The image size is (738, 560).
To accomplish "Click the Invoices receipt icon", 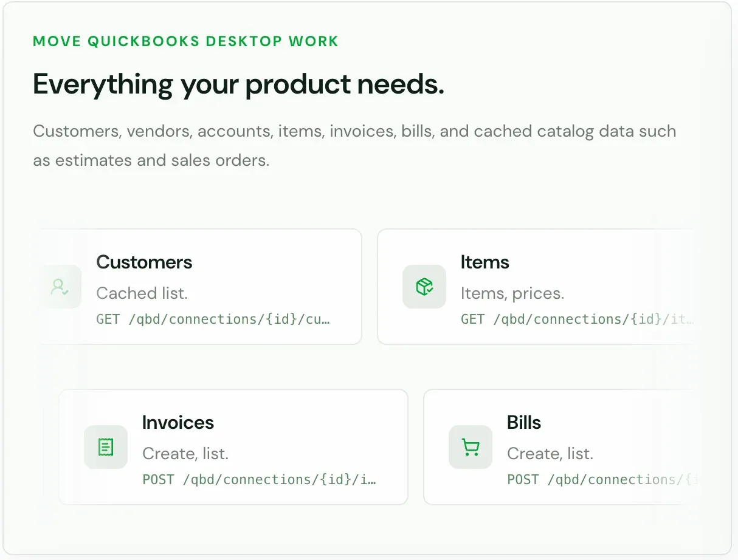I will coord(106,447).
